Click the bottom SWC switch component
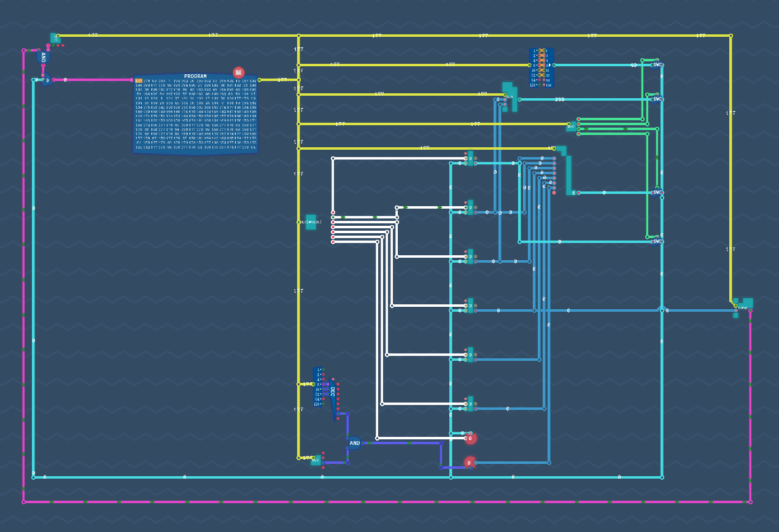Viewport: 779px width, 532px height. click(x=657, y=241)
